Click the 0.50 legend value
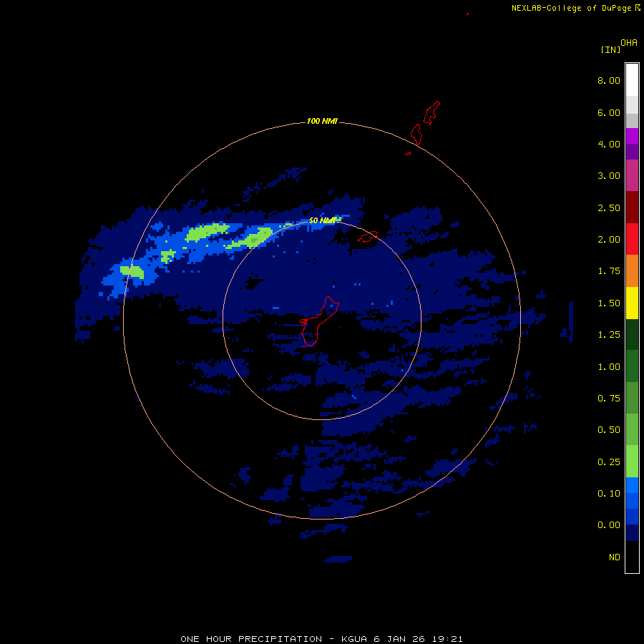 tap(609, 430)
